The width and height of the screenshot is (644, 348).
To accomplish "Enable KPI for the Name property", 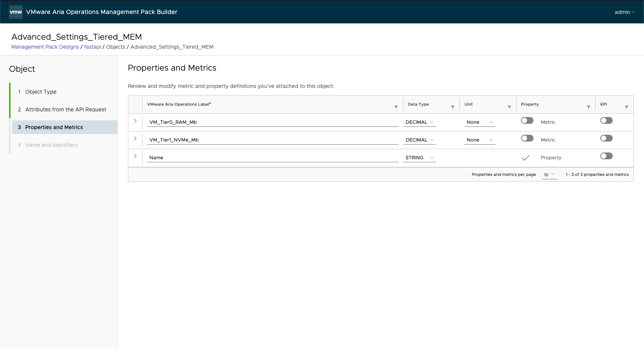I will tap(606, 156).
